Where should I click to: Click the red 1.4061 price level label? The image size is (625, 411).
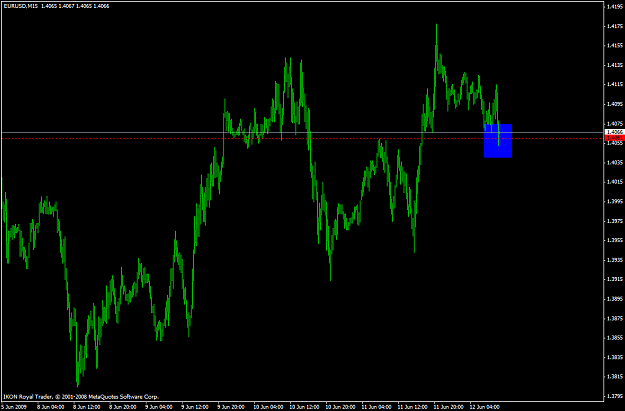tap(615, 138)
